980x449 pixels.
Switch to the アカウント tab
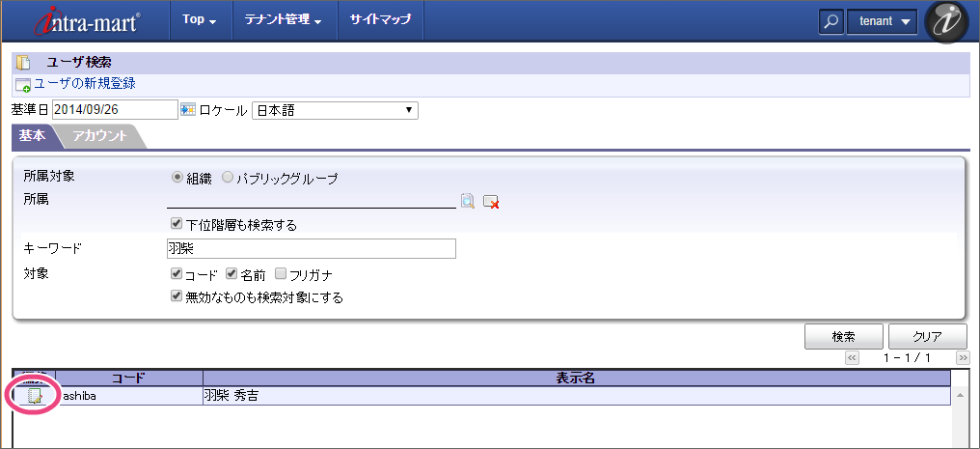point(100,136)
